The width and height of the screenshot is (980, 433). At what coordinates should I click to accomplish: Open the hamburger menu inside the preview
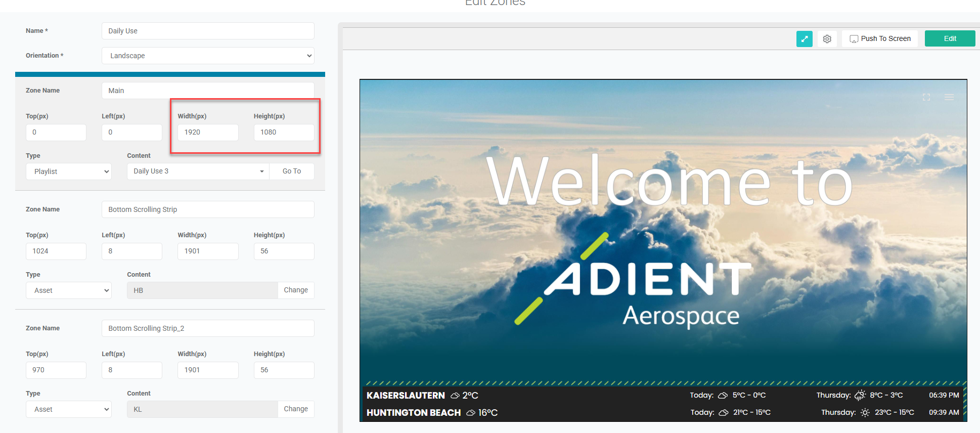pos(949,97)
